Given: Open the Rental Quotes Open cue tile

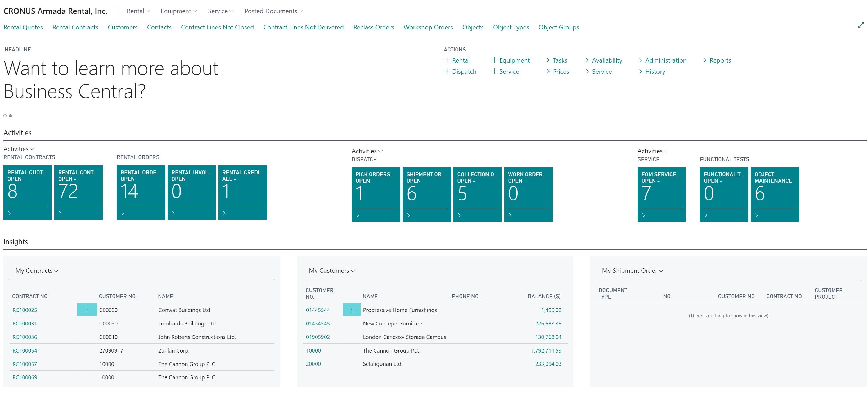Looking at the screenshot, I should point(27,192).
